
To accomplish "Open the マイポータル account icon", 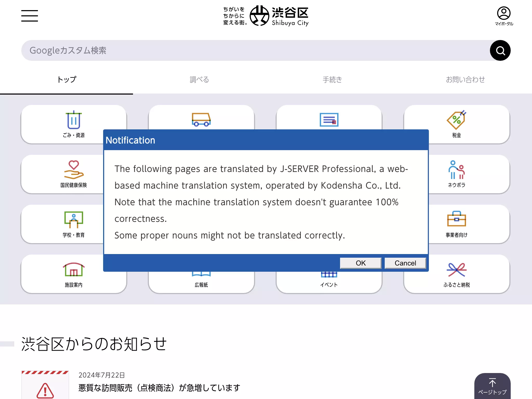I will tap(504, 16).
